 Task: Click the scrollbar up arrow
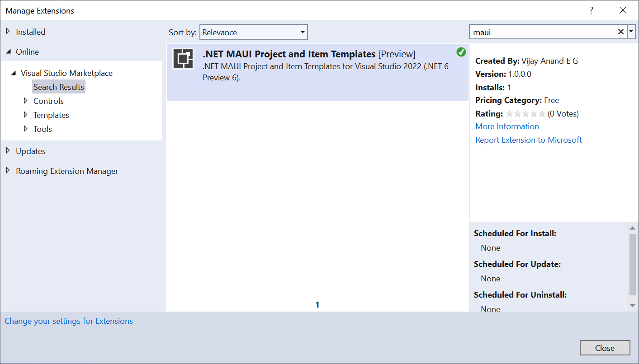[633, 228]
